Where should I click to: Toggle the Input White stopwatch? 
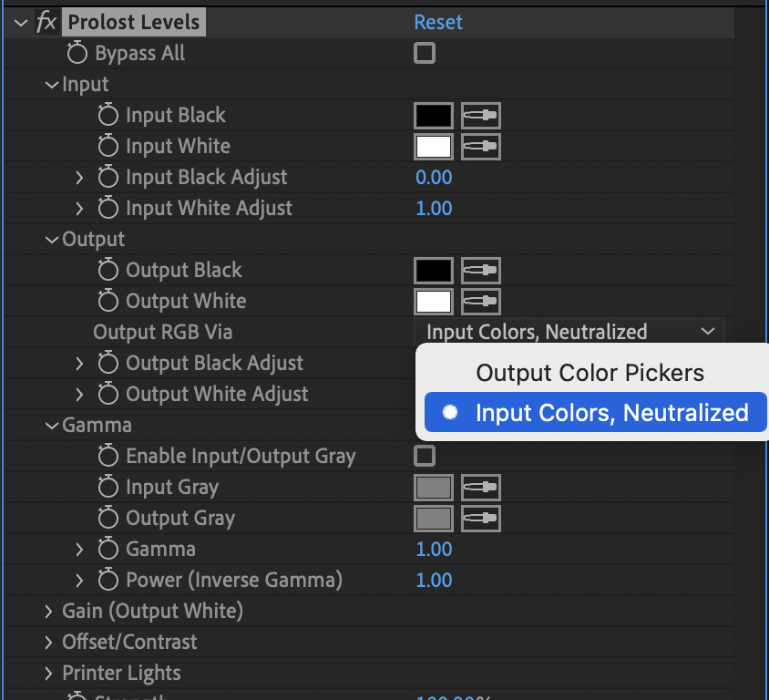pos(108,146)
